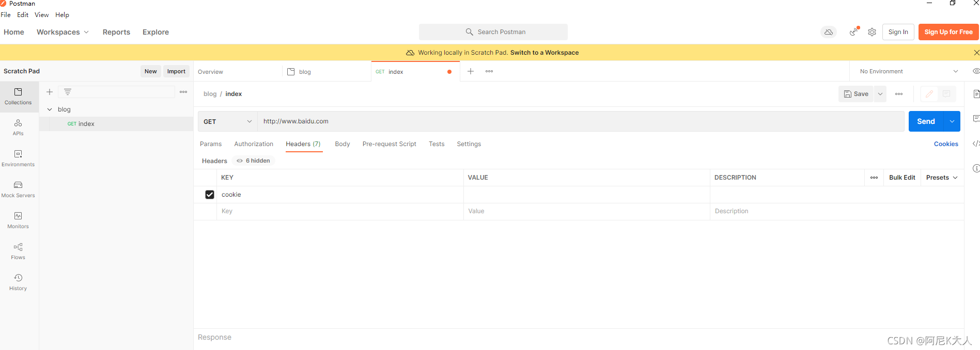Image resolution: width=980 pixels, height=350 pixels.
Task: Switch to the blog collection tab
Action: click(326, 72)
